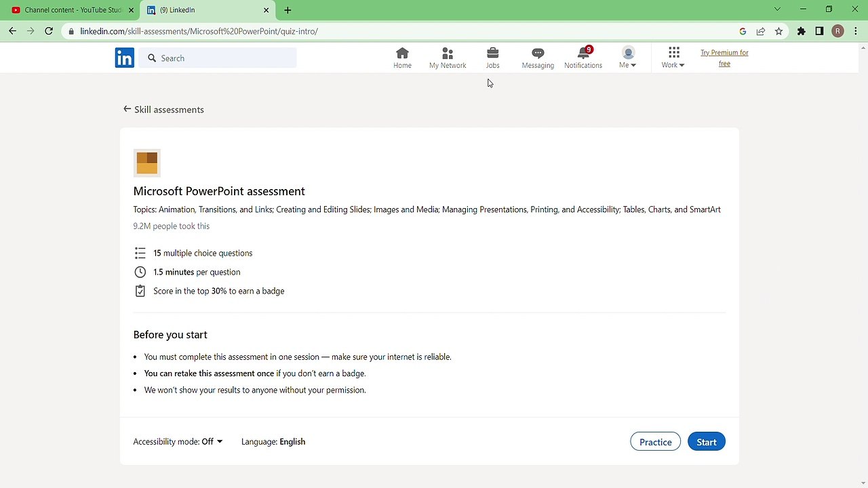
Task: Focus the LinkedIn Search field
Action: (x=218, y=58)
